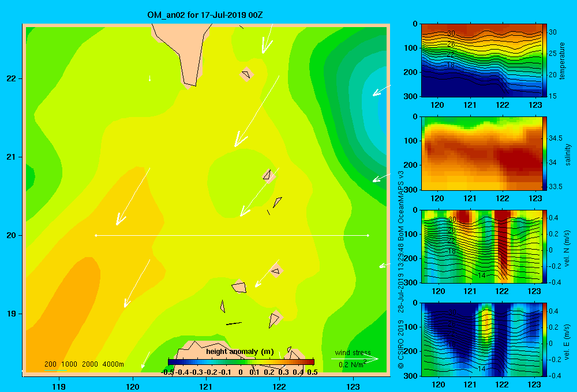The width and height of the screenshot is (577, 392).
Task: Click longitude tick label 123 on main map
Action: [353, 386]
